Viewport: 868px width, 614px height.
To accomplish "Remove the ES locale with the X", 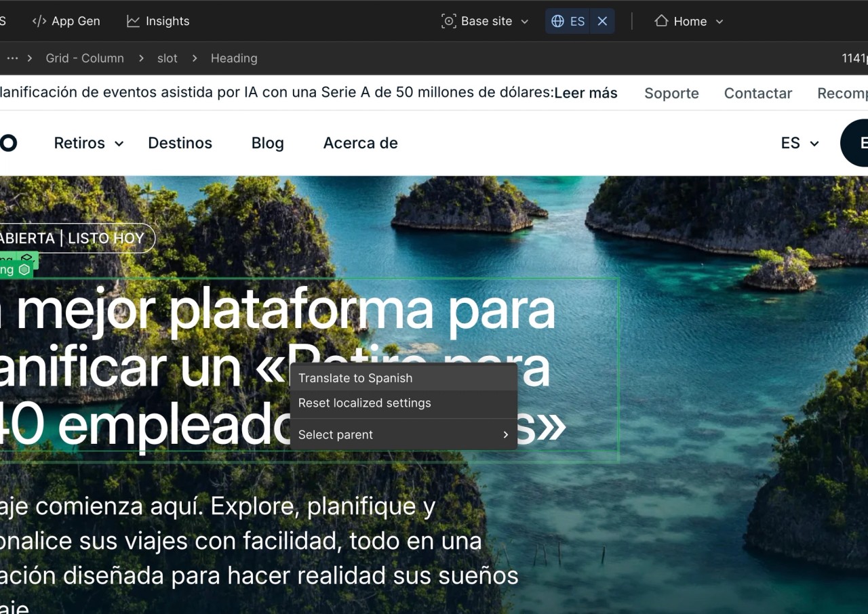I will coord(602,21).
